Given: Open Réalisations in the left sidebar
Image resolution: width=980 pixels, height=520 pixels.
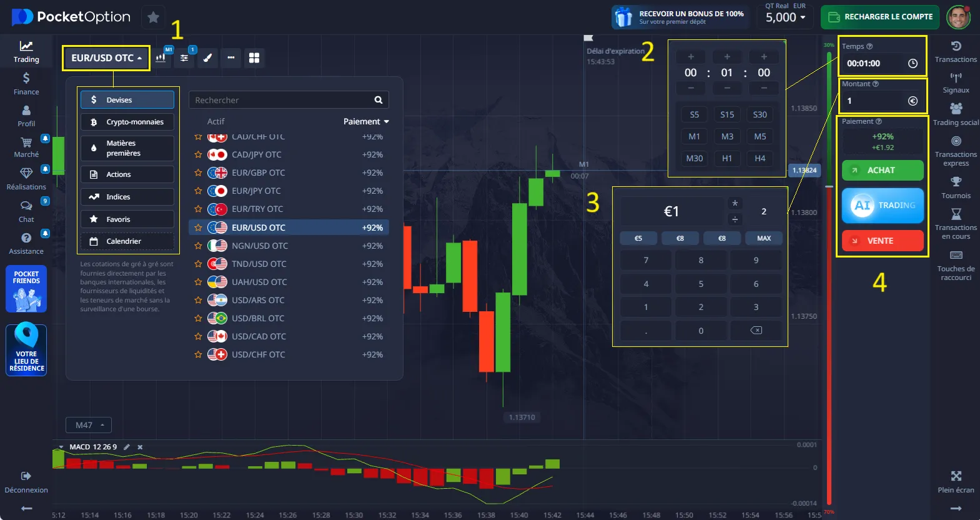Looking at the screenshot, I should [x=26, y=179].
